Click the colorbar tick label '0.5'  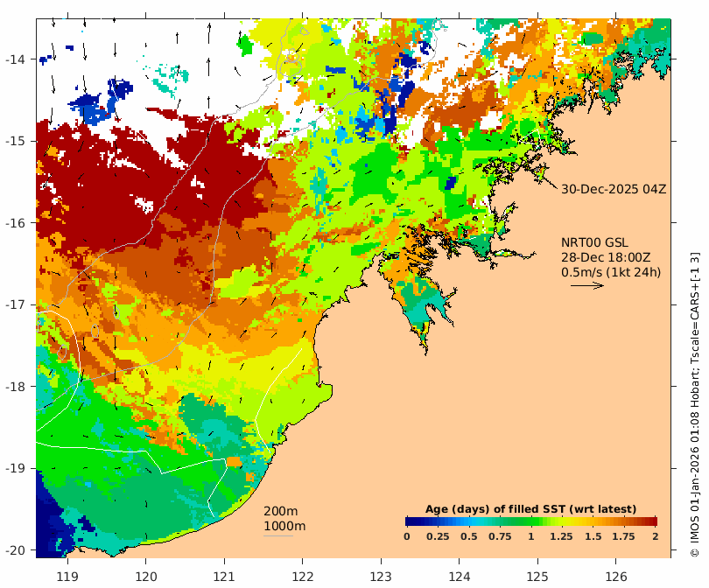[469, 536]
